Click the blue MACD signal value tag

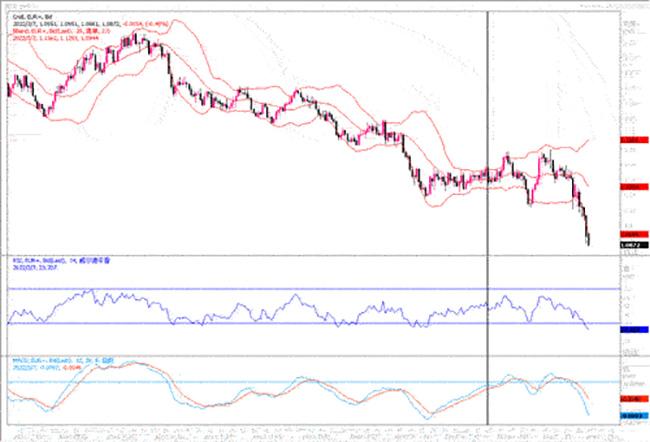[x=629, y=414]
